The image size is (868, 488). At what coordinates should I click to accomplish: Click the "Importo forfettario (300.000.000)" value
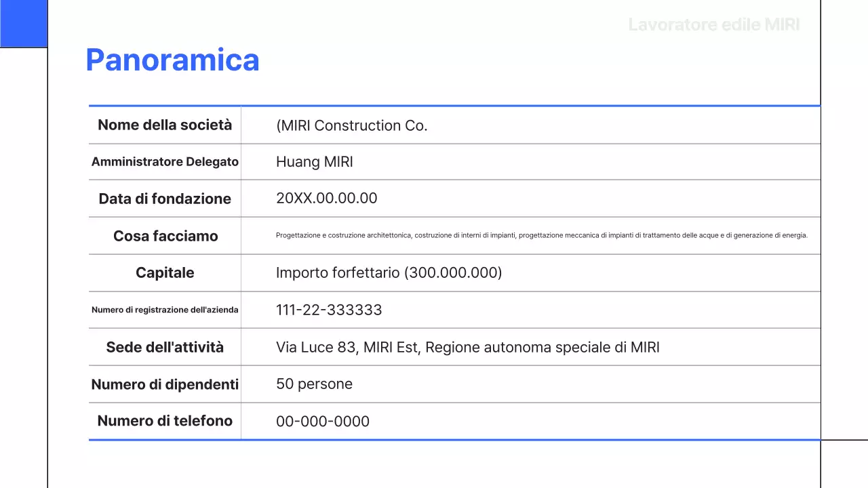(389, 272)
